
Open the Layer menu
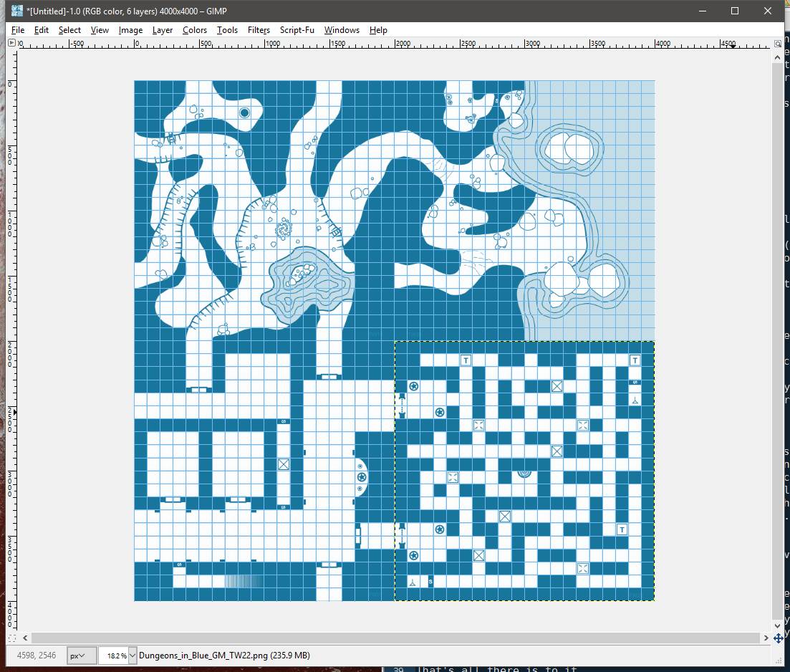[x=162, y=30]
